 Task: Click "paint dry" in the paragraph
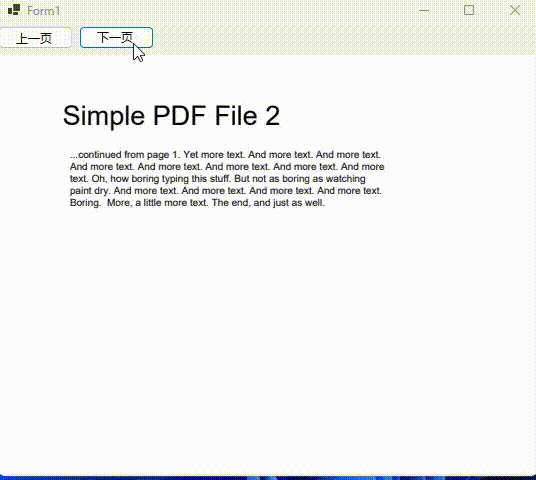pyautogui.click(x=89, y=191)
